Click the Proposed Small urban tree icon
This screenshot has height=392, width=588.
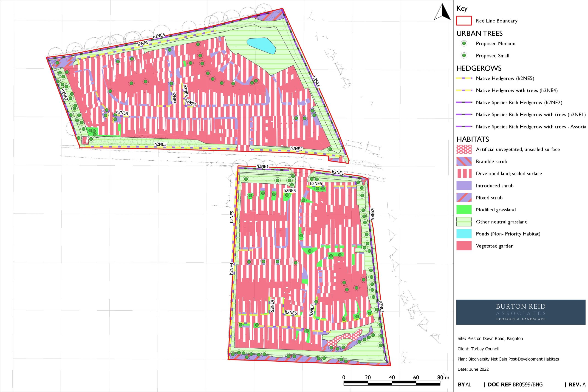pos(464,56)
